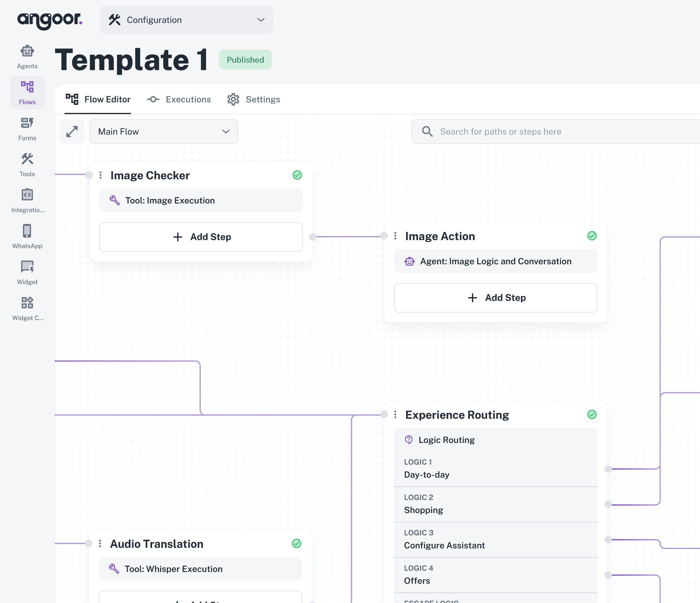Click the expand canvas arrows icon
This screenshot has width=700, height=603.
point(72,132)
